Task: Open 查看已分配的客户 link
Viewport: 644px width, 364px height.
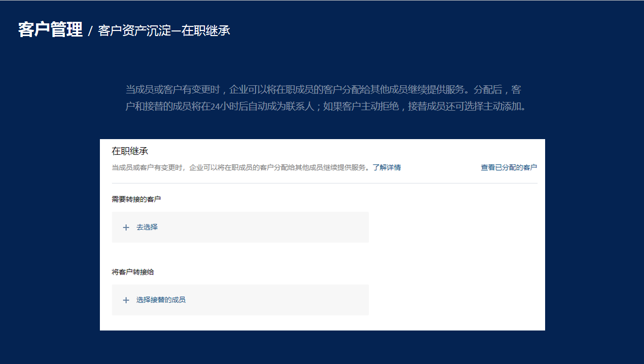Action: pyautogui.click(x=509, y=168)
